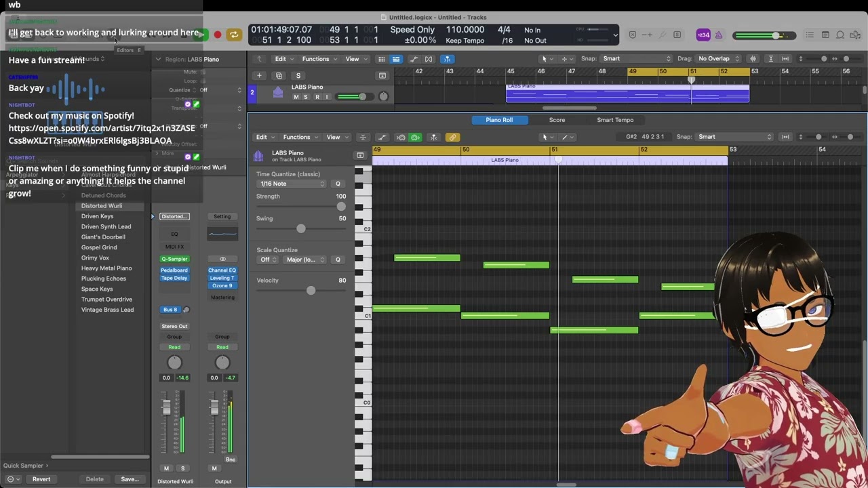Screen dimensions: 868x488
Task: Open the Loop Browser icon
Action: point(840,35)
